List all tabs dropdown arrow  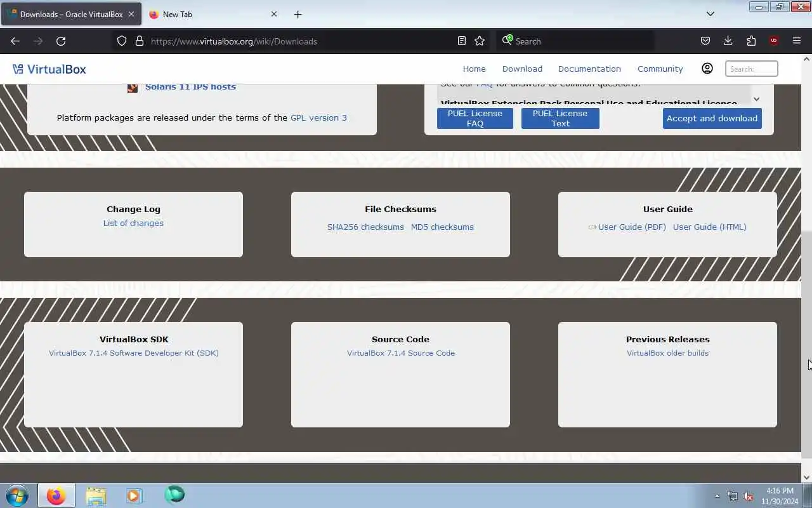(710, 14)
